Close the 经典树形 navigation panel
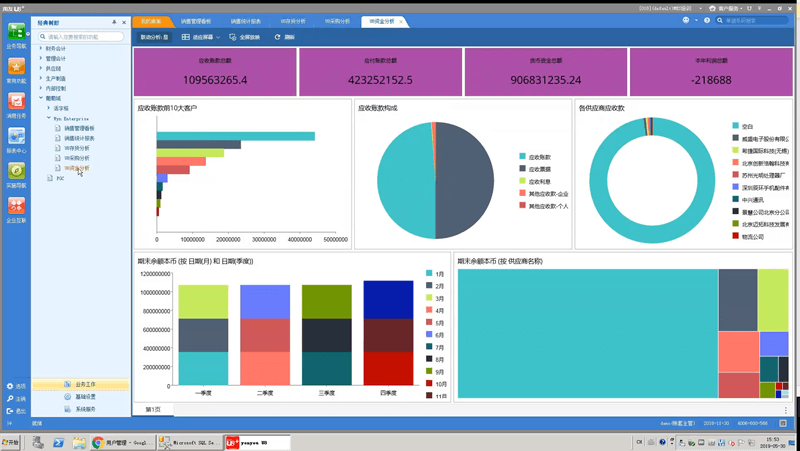 124,22
